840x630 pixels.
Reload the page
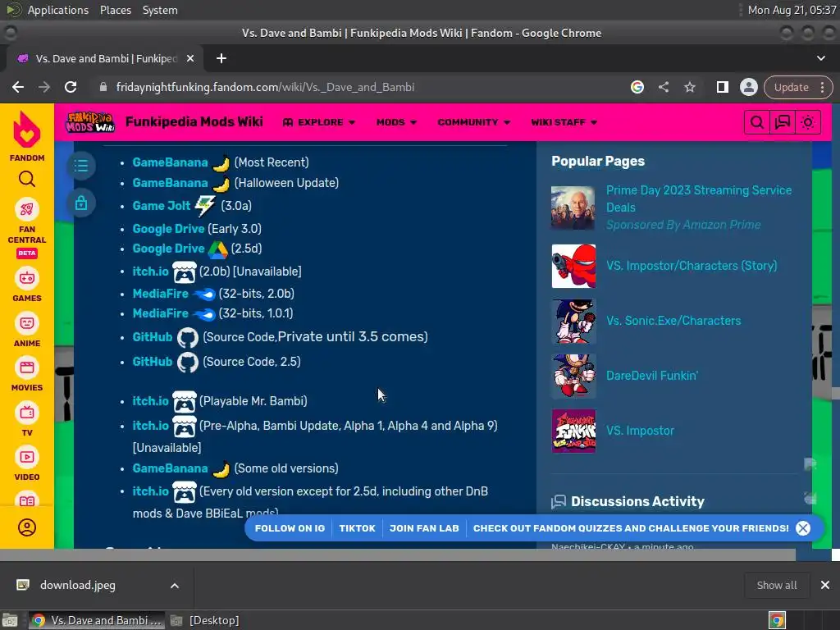coord(71,87)
